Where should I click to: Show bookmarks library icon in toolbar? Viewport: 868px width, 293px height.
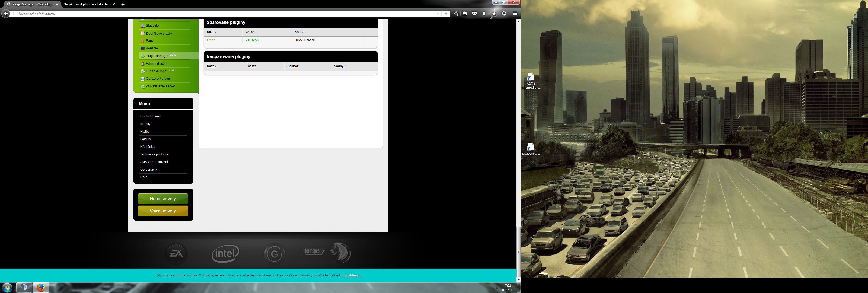(465, 14)
